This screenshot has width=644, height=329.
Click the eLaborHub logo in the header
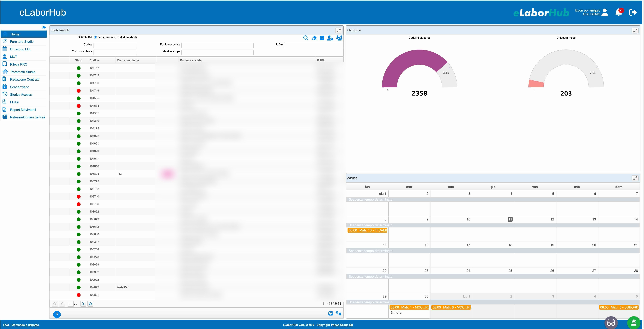click(x=541, y=12)
